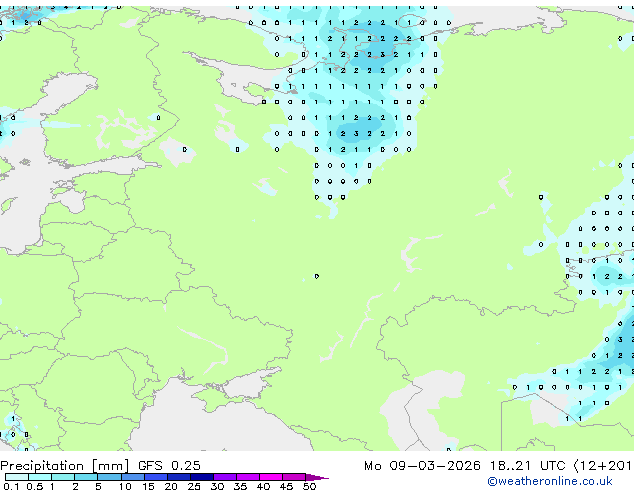Click the '0.1' legend scale number
Screen dimensions: 634x490
pyautogui.click(x=11, y=486)
